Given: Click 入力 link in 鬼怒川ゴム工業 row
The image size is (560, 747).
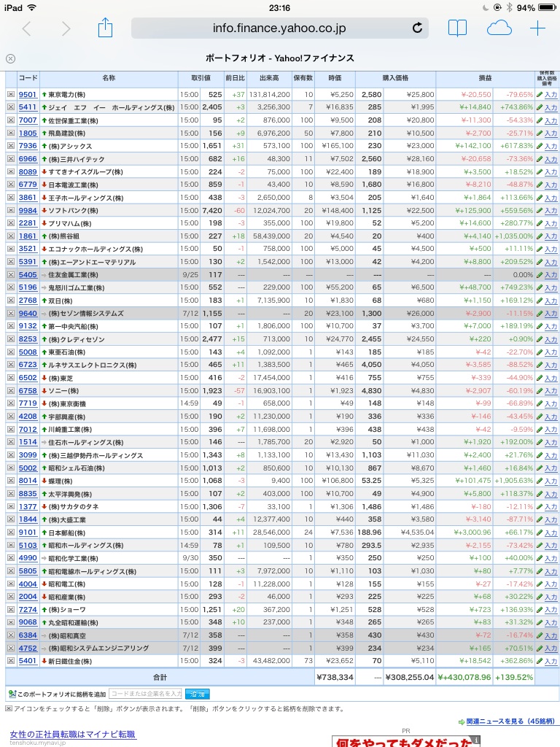Looking at the screenshot, I should (551, 287).
